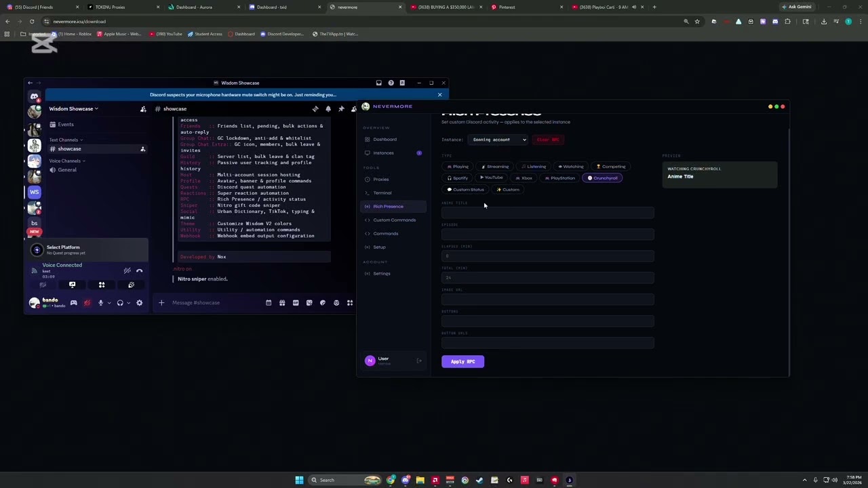Image resolution: width=868 pixels, height=488 pixels.
Task: Open the attachment plus button in message box
Action: click(x=161, y=303)
